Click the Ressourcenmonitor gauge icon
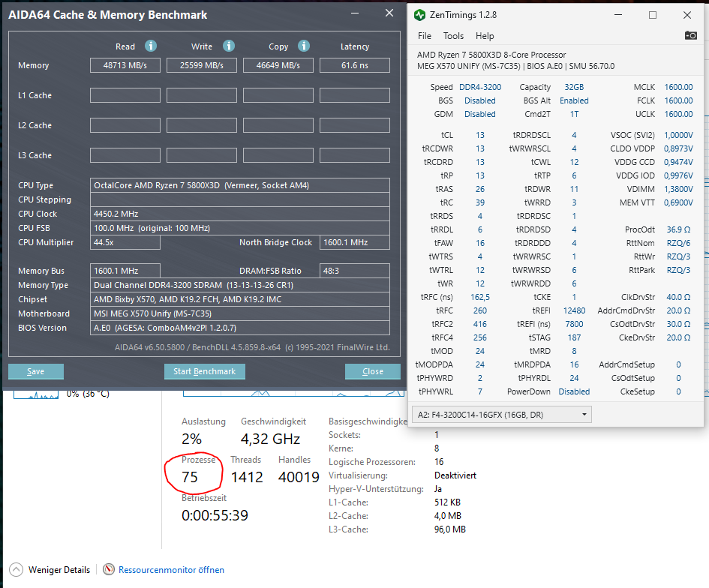The width and height of the screenshot is (709, 588). pyautogui.click(x=109, y=569)
